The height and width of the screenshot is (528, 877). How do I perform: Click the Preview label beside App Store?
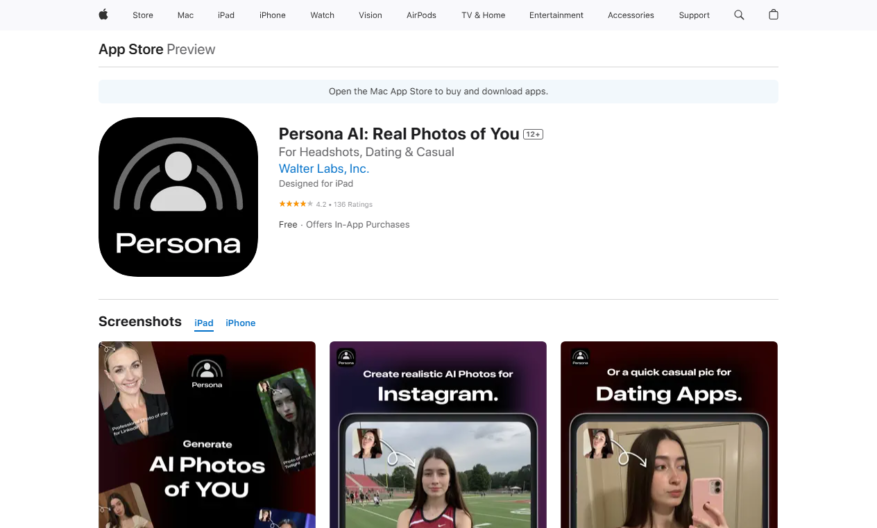(191, 49)
